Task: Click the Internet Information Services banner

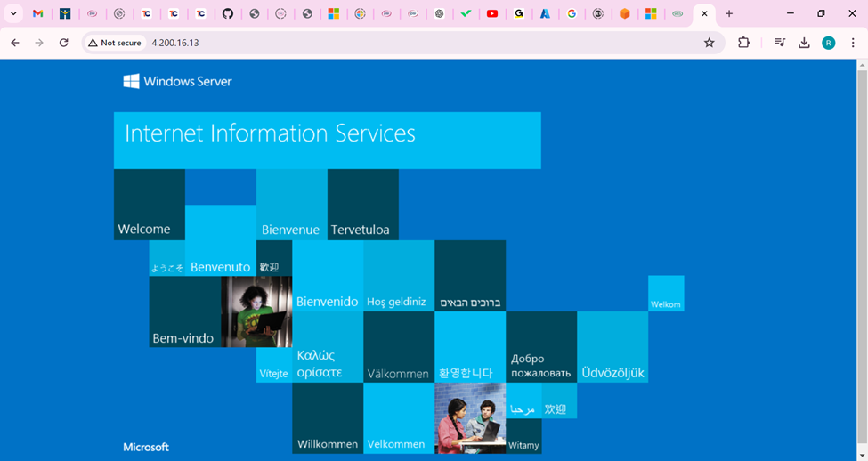Action: (x=327, y=141)
